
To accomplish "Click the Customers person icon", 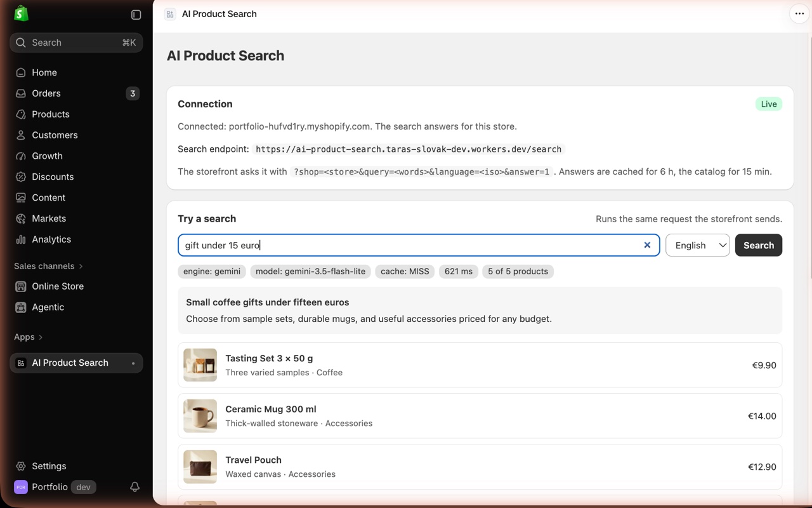I will click(21, 135).
